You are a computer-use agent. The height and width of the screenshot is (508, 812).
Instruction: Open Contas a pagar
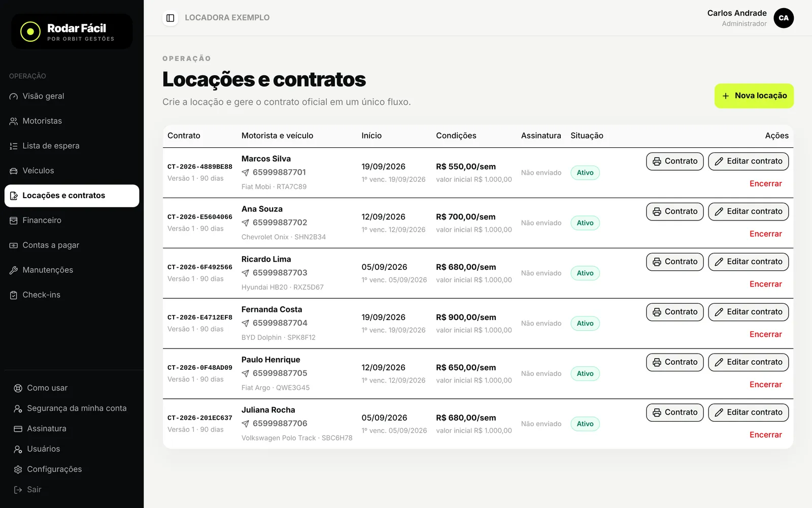(x=72, y=245)
